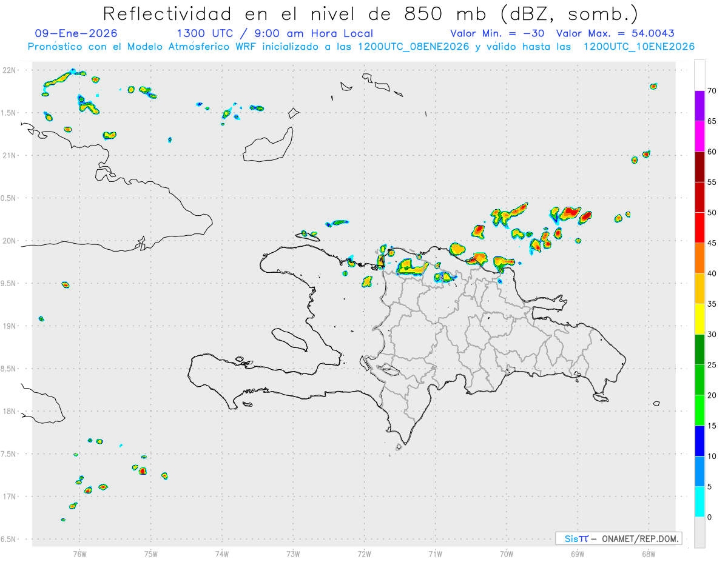Select the '1300 UTC / 9:00 am Hora Local' text
728x562 pixels.
tap(275, 33)
